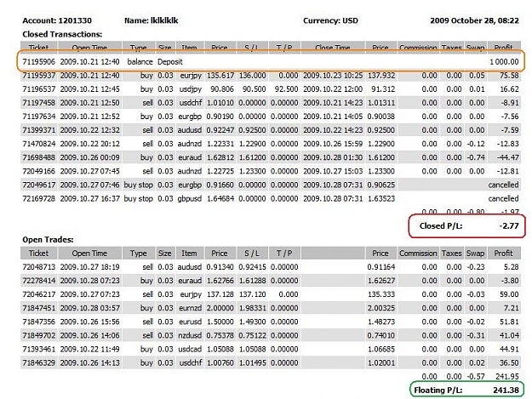532x399 pixels.
Task: Select ticket 72049166
Action: pyautogui.click(x=38, y=171)
